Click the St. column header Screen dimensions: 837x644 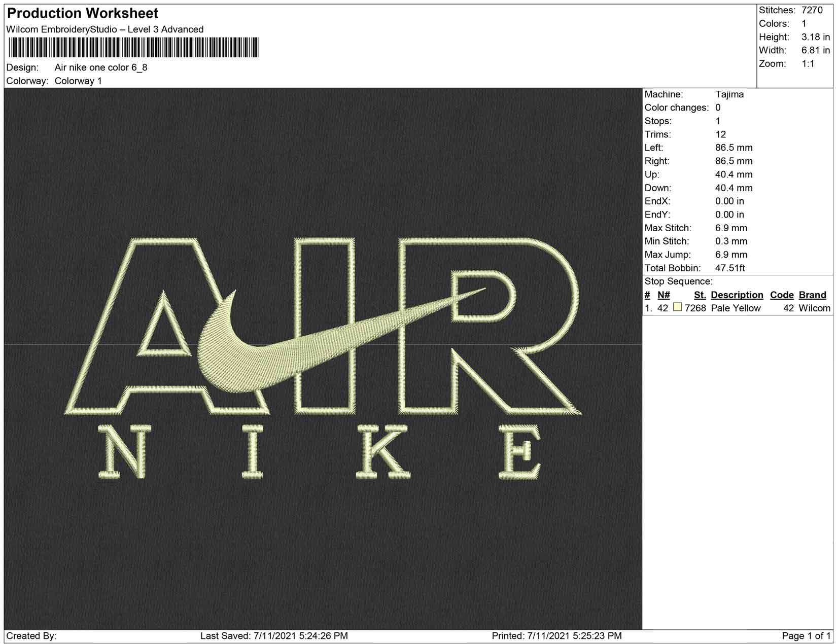[700, 295]
